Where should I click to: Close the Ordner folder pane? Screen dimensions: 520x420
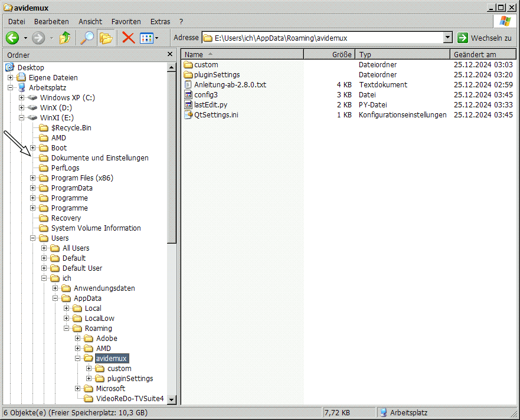(170, 54)
